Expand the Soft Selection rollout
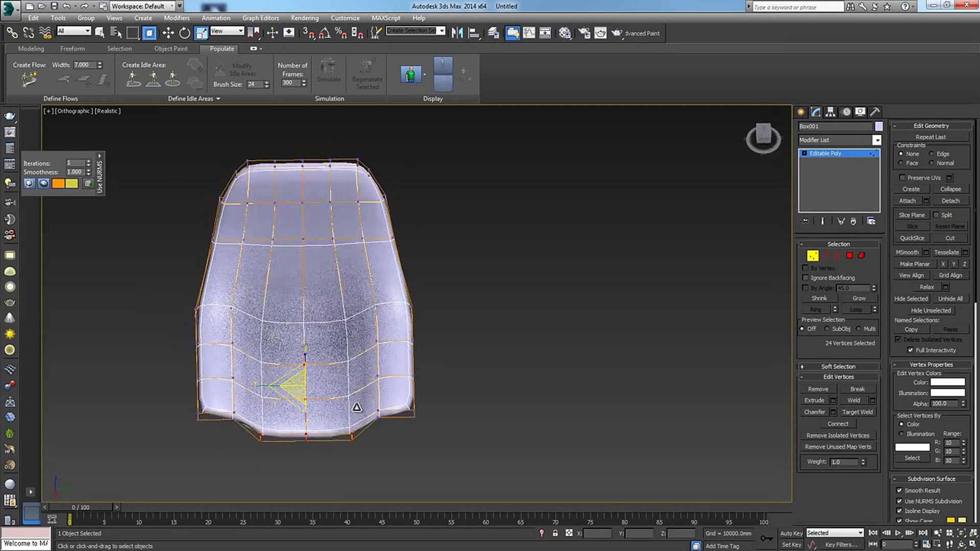The height and width of the screenshot is (551, 980). coord(838,366)
